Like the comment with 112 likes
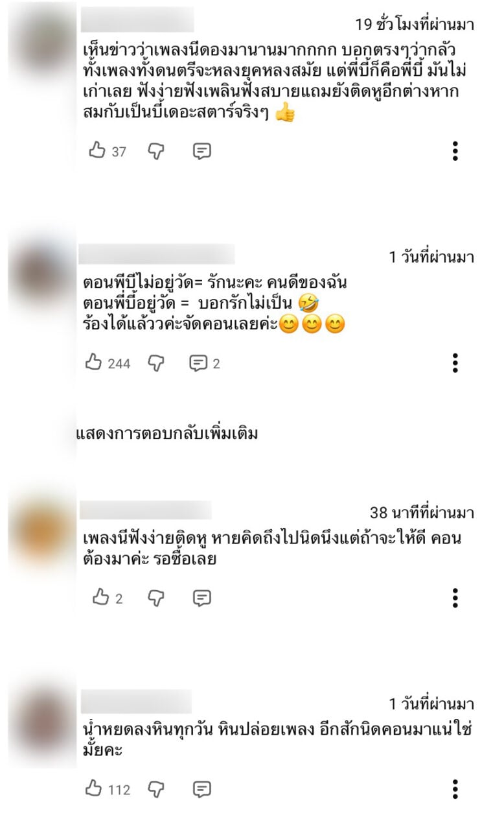 [x=94, y=789]
